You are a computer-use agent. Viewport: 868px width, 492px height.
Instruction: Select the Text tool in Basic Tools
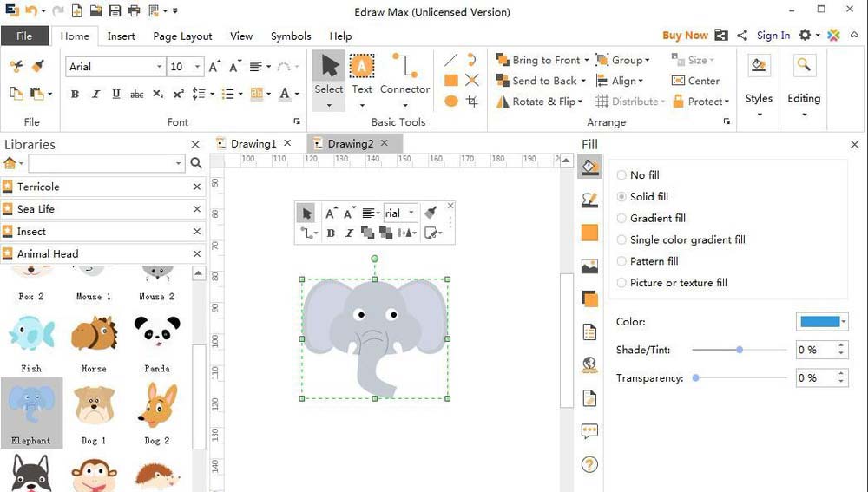coord(361,80)
